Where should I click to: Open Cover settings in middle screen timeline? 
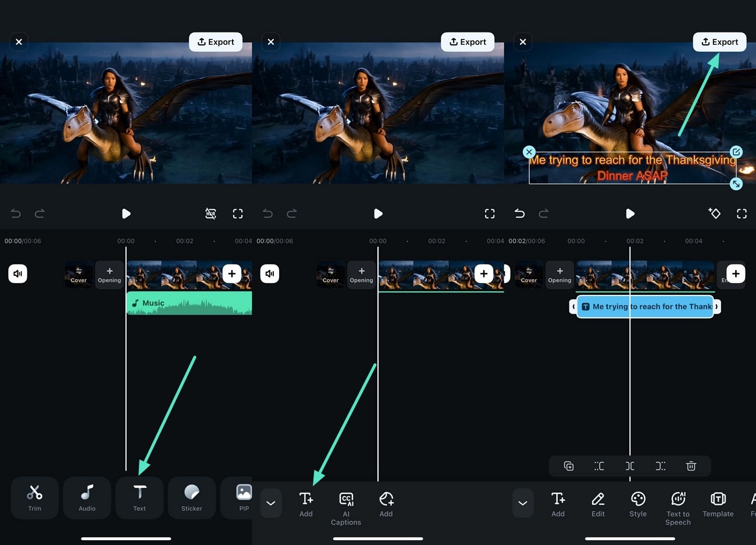[330, 275]
